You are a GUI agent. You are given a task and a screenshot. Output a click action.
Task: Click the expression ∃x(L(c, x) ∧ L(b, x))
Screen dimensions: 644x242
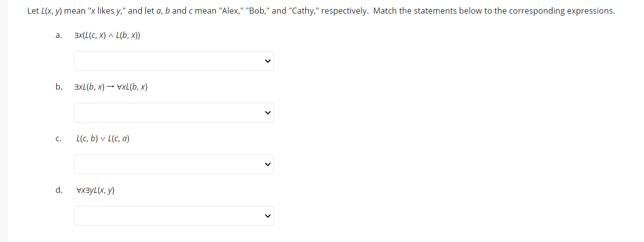[107, 35]
